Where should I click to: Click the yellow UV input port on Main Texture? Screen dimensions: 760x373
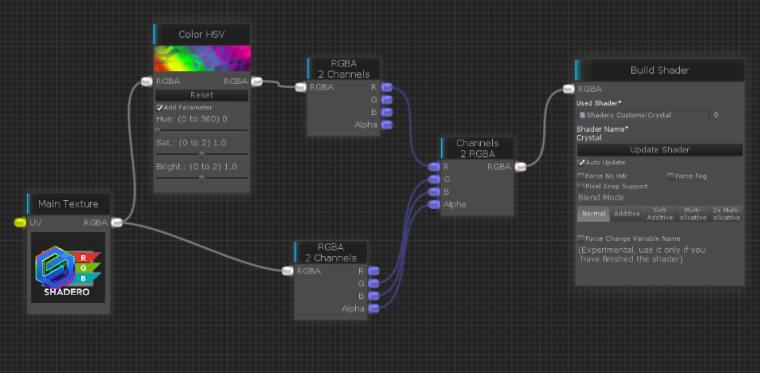[x=20, y=222]
